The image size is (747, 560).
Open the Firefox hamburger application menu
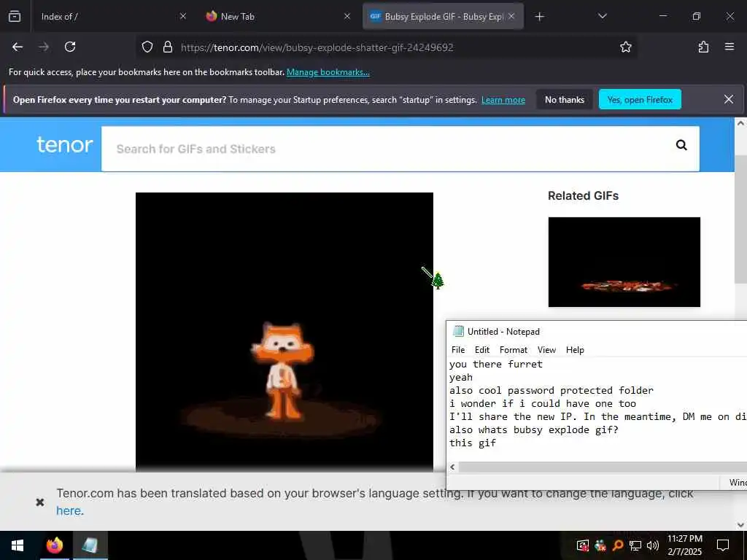tap(729, 47)
